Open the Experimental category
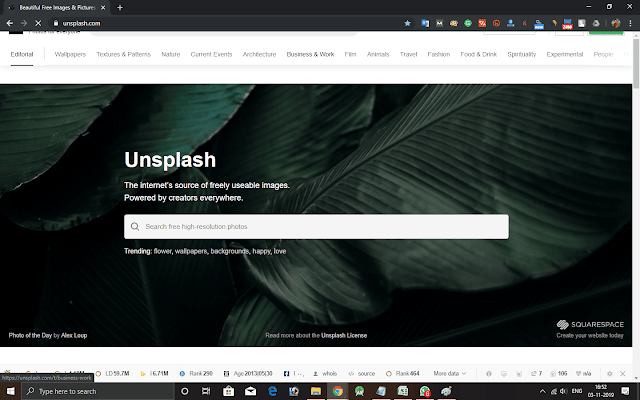The image size is (640, 400). 564,54
